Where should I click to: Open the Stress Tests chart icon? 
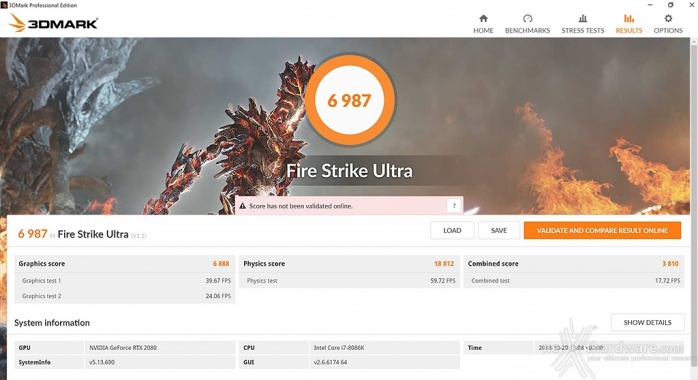(582, 18)
